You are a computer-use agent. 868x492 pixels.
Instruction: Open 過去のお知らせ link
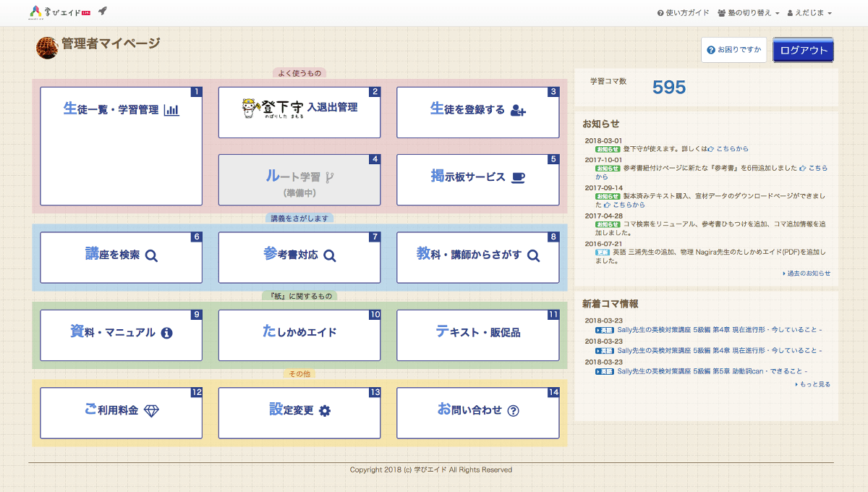(807, 273)
